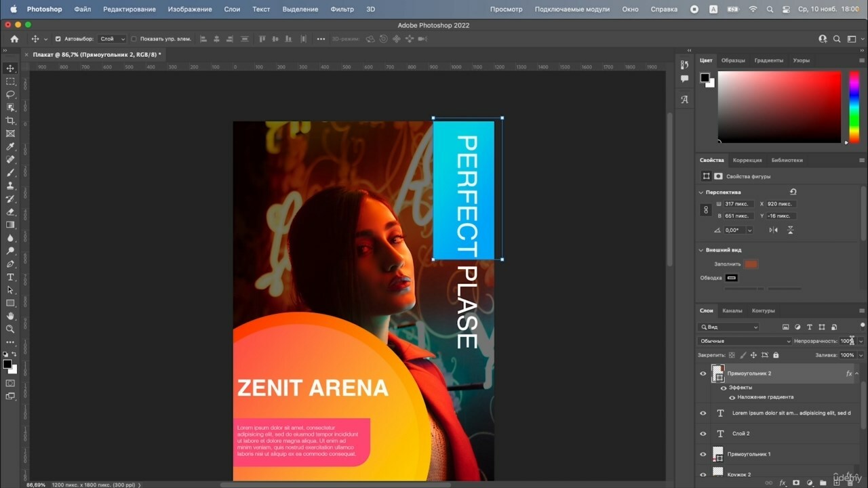Enable Показать упр. элем. checkbox
Viewport: 868px width, 488px height.
pos(134,39)
